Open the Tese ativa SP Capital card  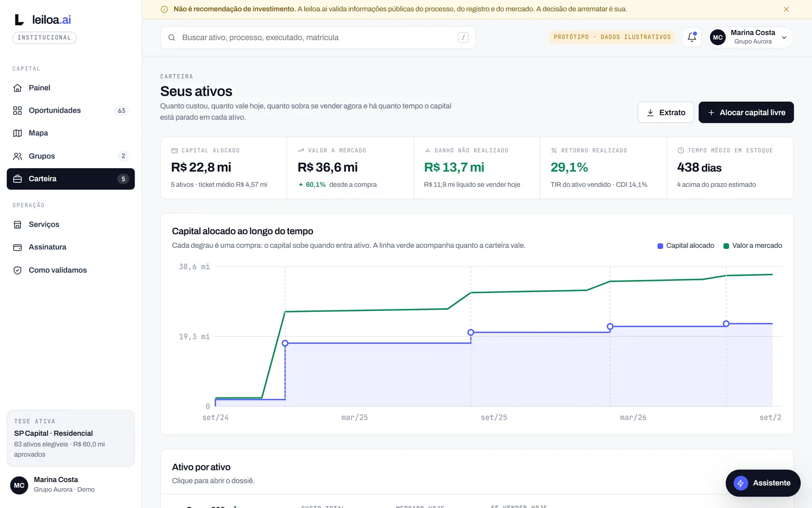tap(71, 438)
